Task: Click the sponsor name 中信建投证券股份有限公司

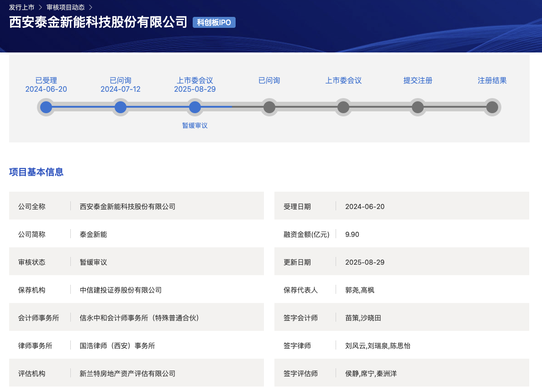Action: coord(121,290)
